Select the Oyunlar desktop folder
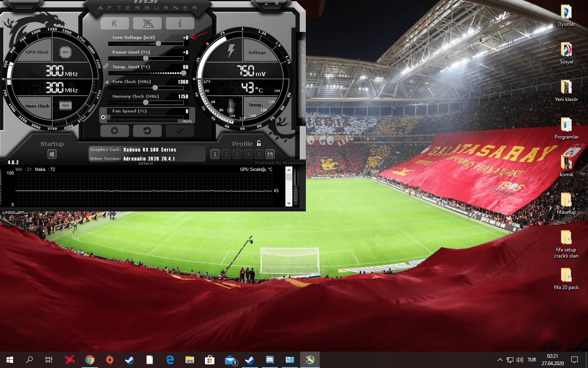 [x=566, y=16]
